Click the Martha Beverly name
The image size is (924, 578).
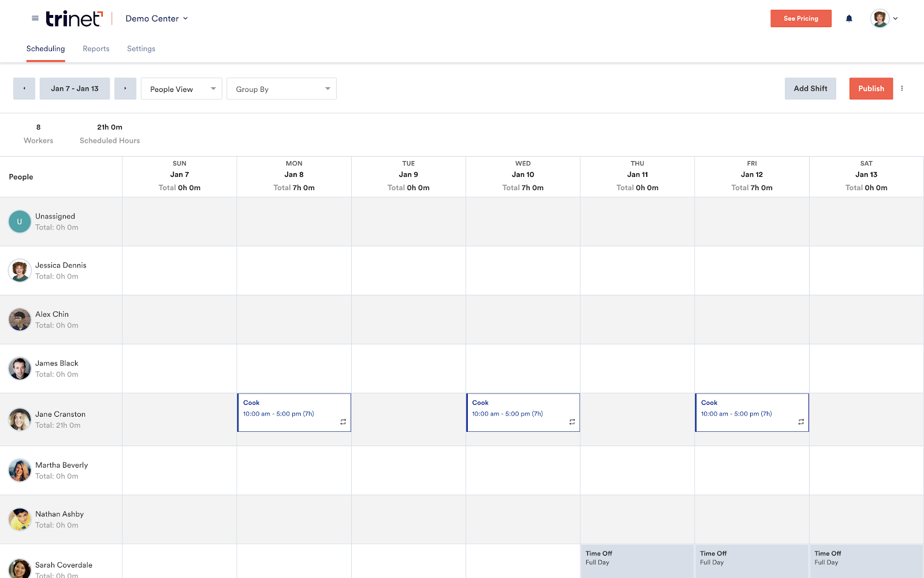(x=62, y=465)
